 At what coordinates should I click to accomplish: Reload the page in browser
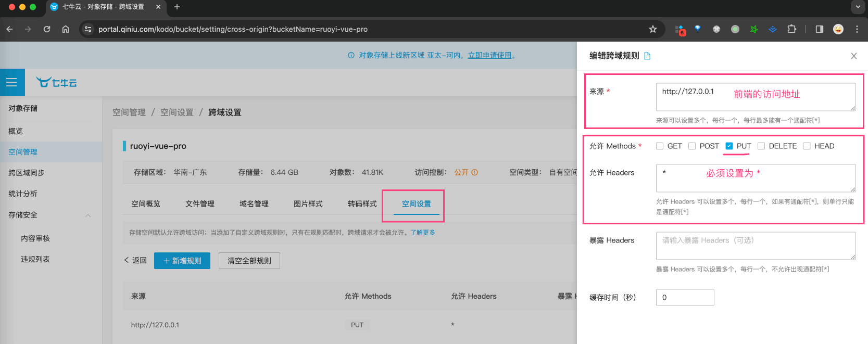[47, 29]
